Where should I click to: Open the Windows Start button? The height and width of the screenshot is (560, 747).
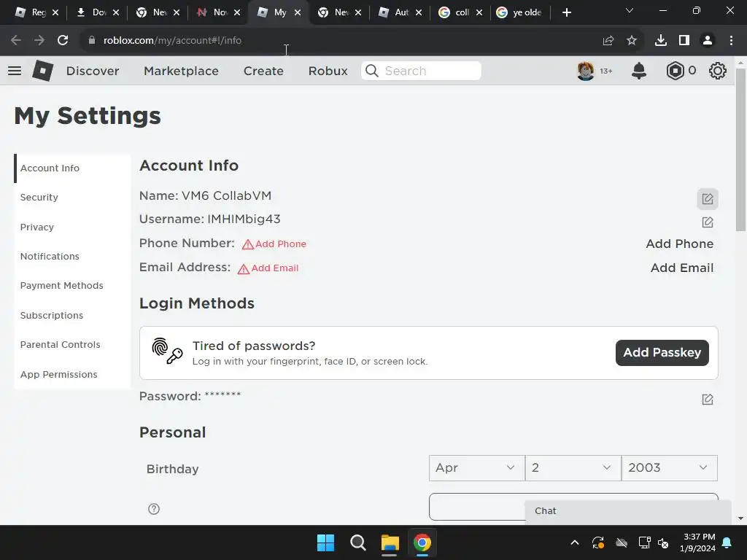click(326, 542)
